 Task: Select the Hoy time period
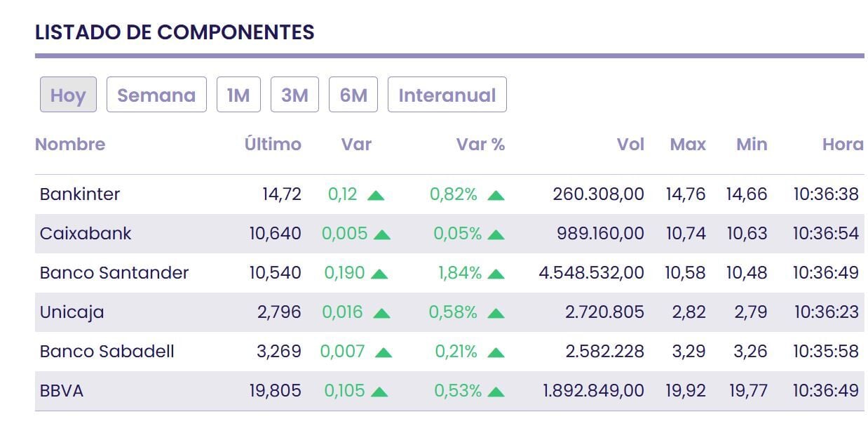click(x=68, y=95)
